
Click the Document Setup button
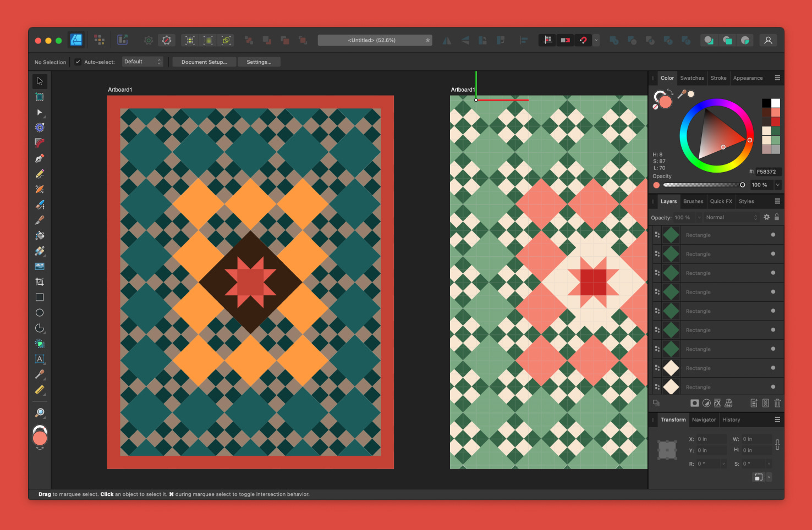coord(204,62)
